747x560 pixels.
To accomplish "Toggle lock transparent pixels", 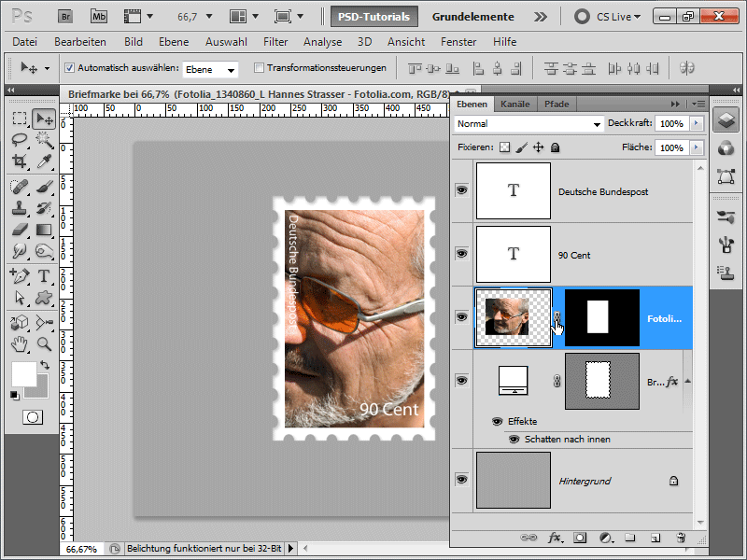I will coord(504,147).
